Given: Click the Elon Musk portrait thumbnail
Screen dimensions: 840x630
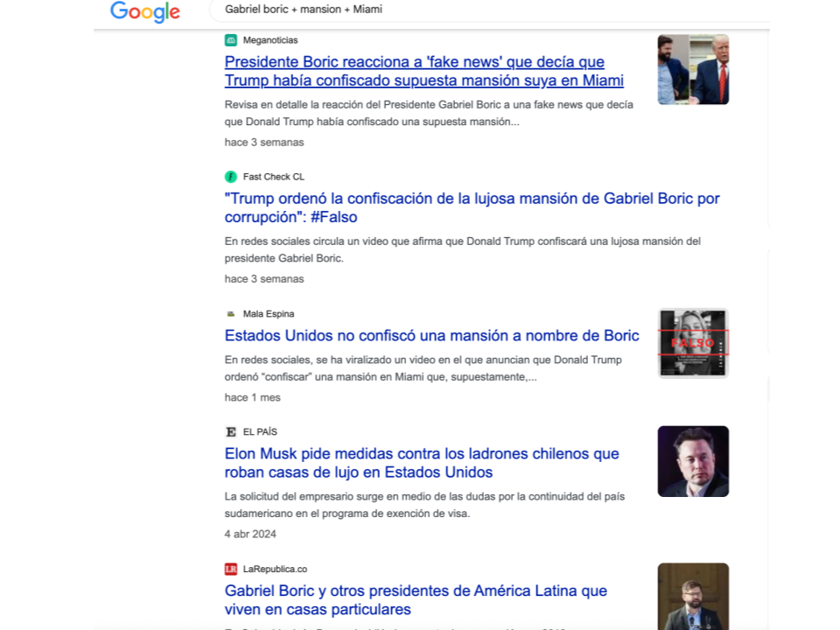Looking at the screenshot, I should 693,461.
